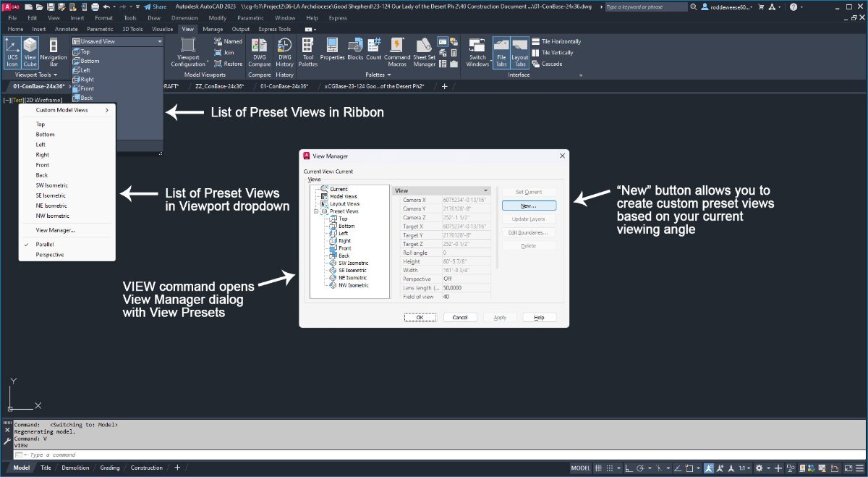This screenshot has width=868, height=477.
Task: Open DWG History panel
Action: [x=285, y=53]
